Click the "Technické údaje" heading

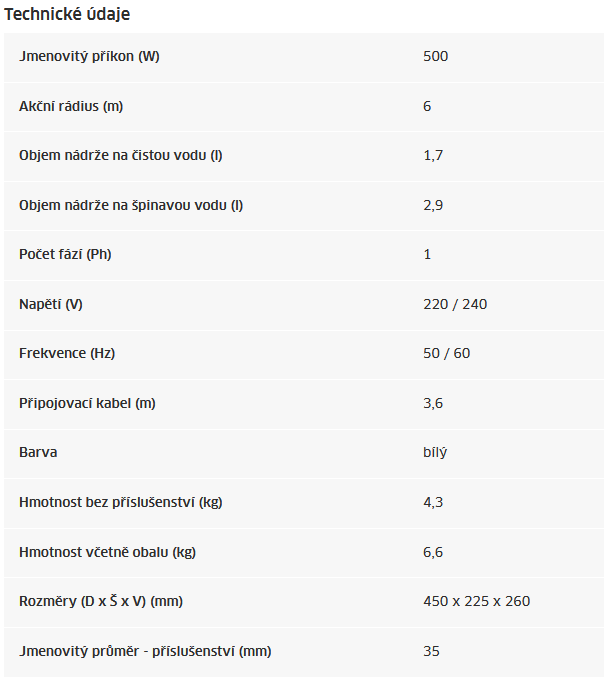click(x=67, y=15)
